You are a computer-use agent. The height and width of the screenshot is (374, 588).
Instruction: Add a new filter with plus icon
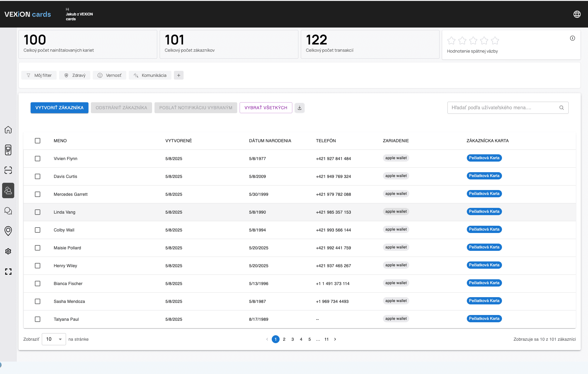[x=179, y=75]
